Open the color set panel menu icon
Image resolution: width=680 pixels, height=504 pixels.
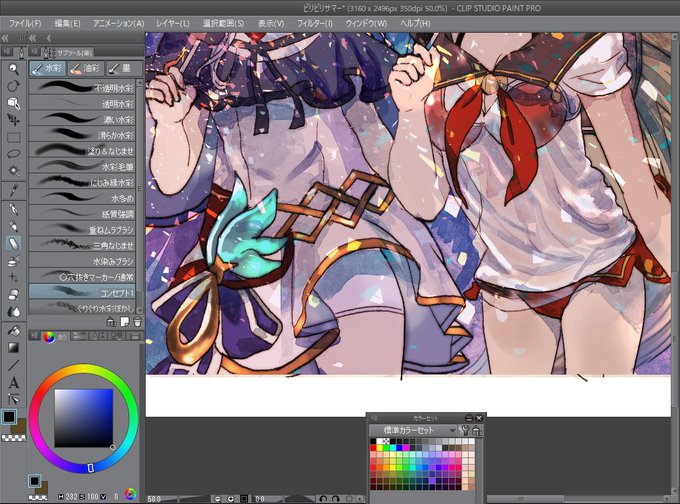pyautogui.click(x=374, y=418)
